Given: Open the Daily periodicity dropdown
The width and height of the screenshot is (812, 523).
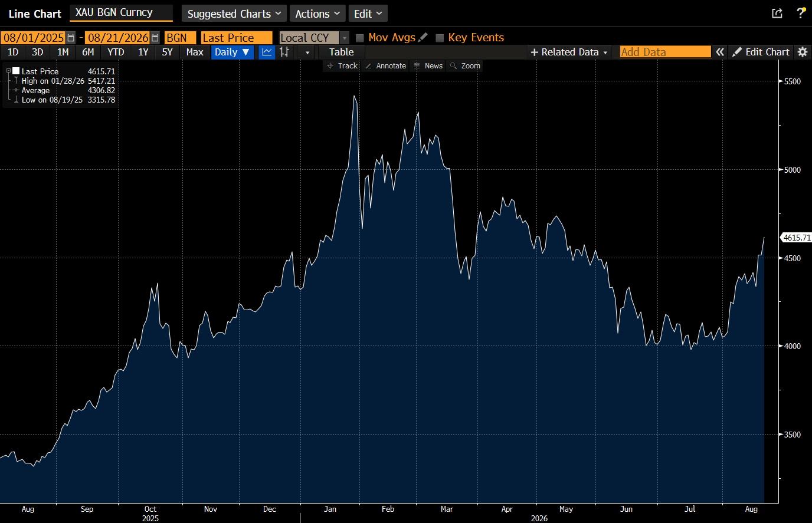Looking at the screenshot, I should [x=232, y=52].
